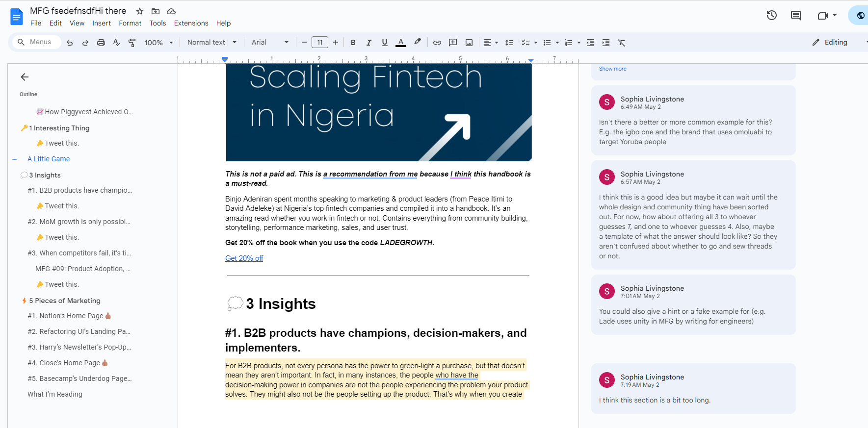Select the Paint format tool
Screen dimensions: 868x428
coord(132,43)
